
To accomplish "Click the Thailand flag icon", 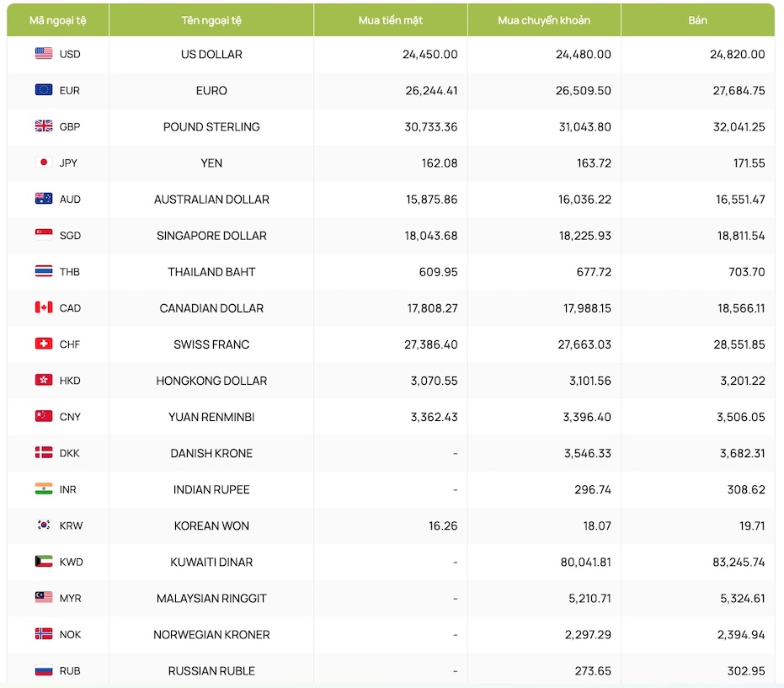I will tap(44, 271).
